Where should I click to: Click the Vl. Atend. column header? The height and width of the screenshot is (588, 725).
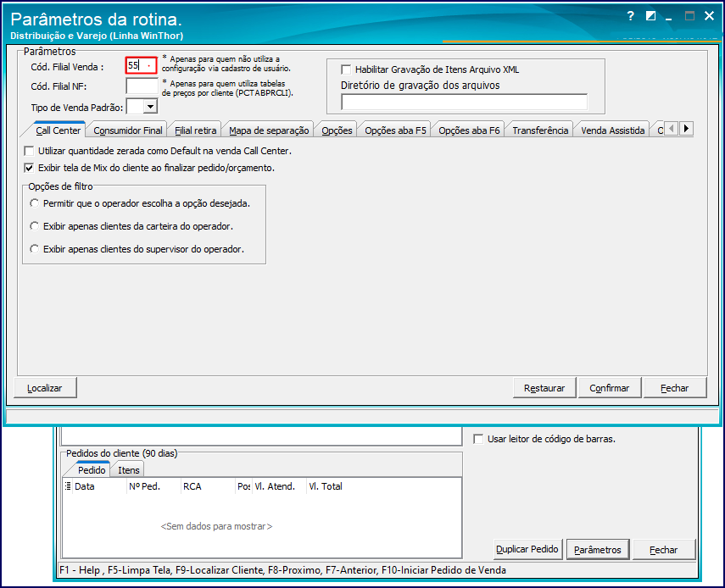click(279, 486)
